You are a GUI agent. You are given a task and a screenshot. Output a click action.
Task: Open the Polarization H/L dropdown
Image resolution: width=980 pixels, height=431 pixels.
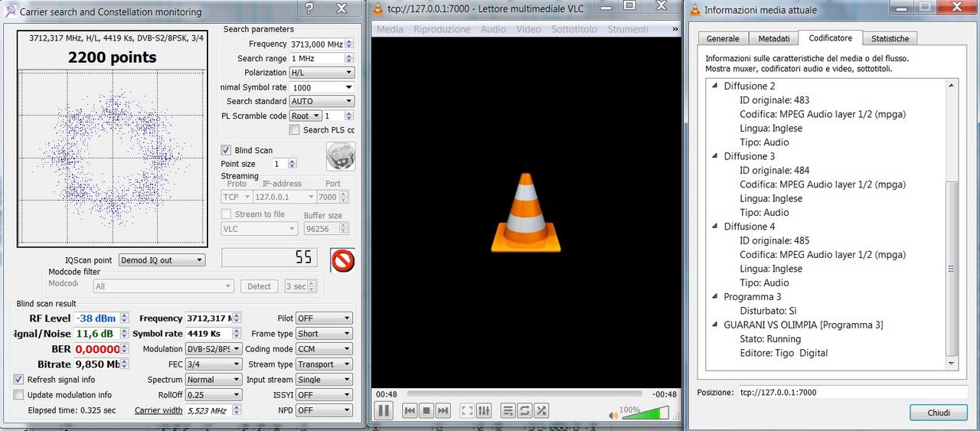pyautogui.click(x=322, y=73)
